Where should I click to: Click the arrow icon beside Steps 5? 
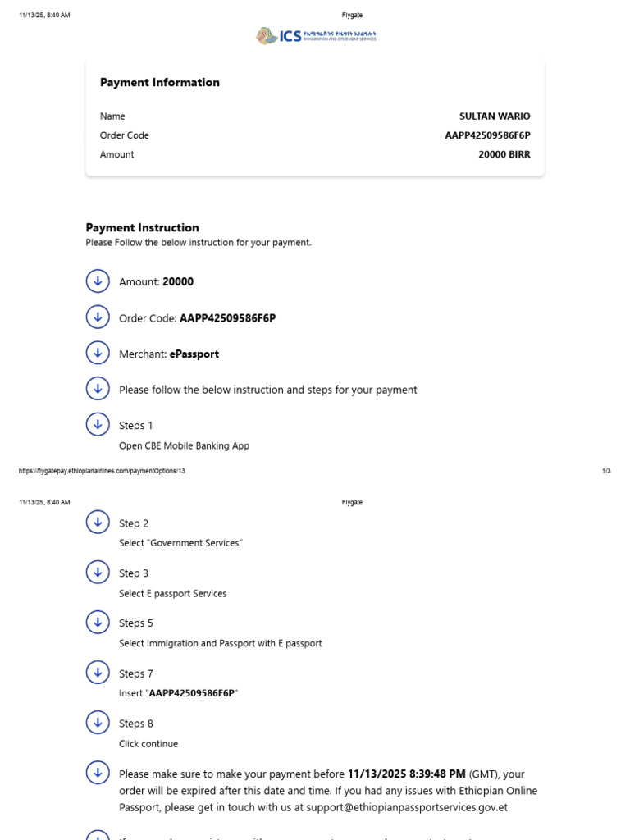(98, 622)
